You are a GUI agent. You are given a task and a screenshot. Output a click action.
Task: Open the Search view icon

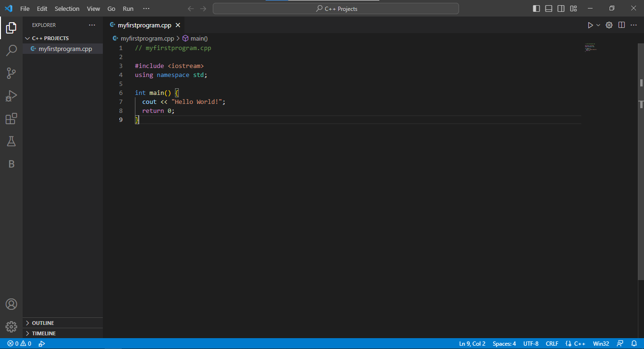coord(11,51)
